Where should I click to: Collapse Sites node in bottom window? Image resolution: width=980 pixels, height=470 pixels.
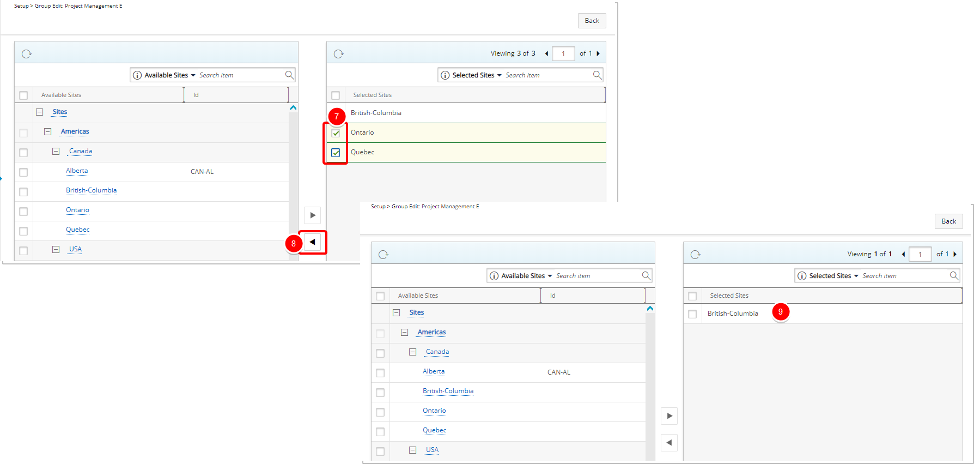point(396,312)
